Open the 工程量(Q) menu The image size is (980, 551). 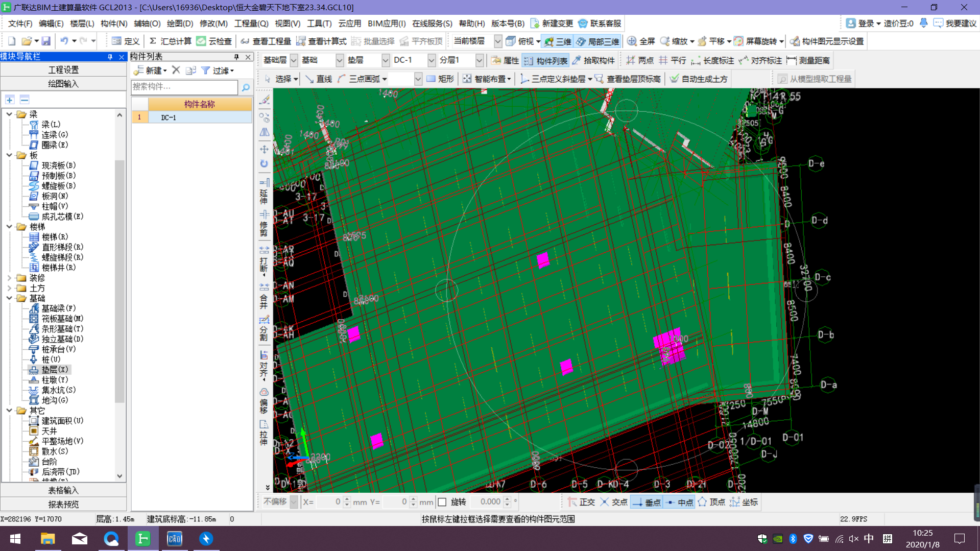(x=251, y=23)
